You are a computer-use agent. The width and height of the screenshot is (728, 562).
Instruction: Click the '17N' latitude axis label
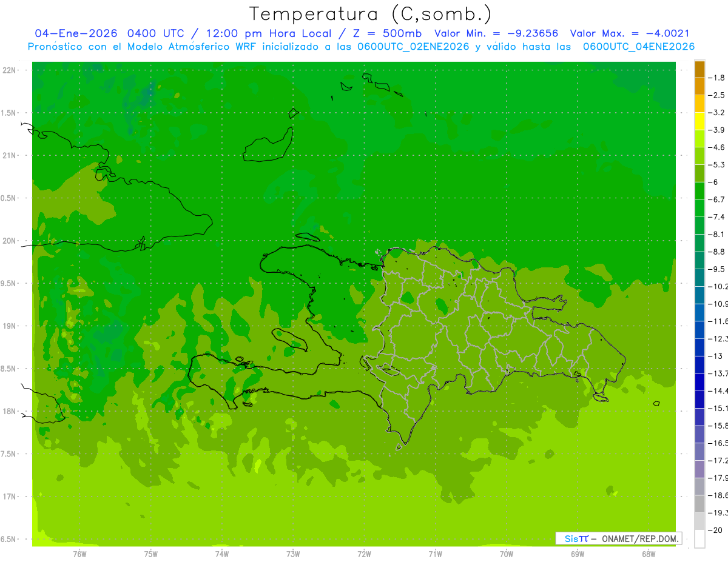[x=10, y=497]
